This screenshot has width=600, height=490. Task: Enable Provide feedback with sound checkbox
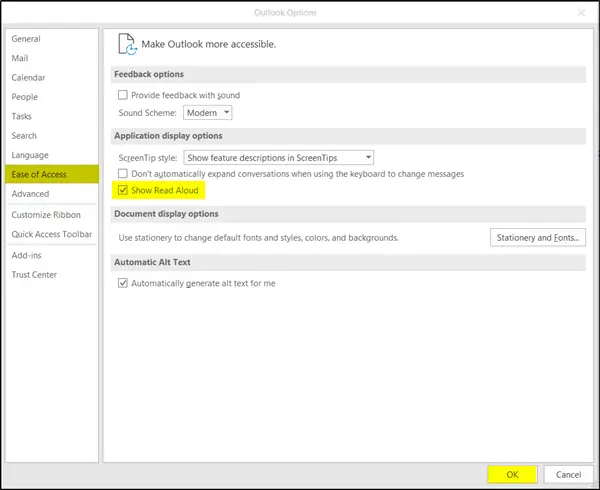coord(122,95)
